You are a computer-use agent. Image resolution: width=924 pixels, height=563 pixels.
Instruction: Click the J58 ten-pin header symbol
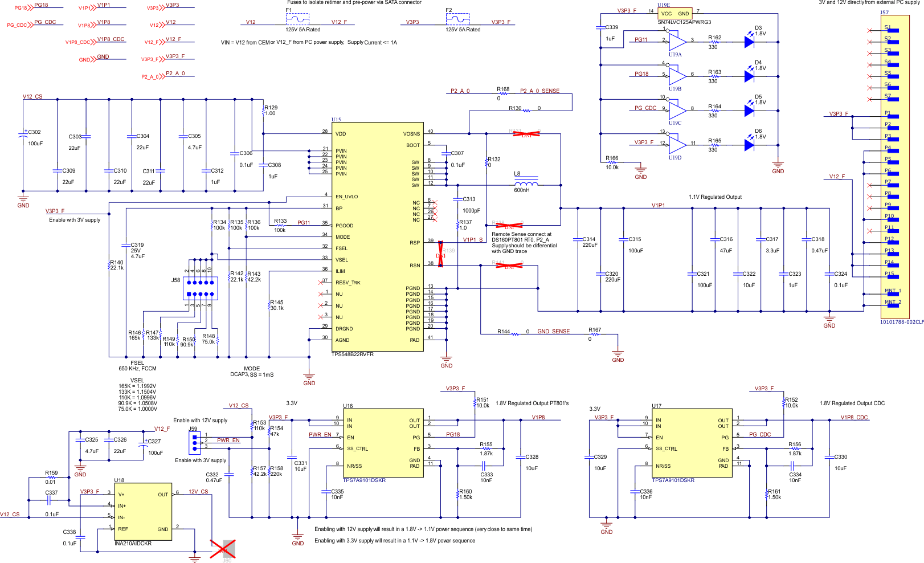(200, 288)
